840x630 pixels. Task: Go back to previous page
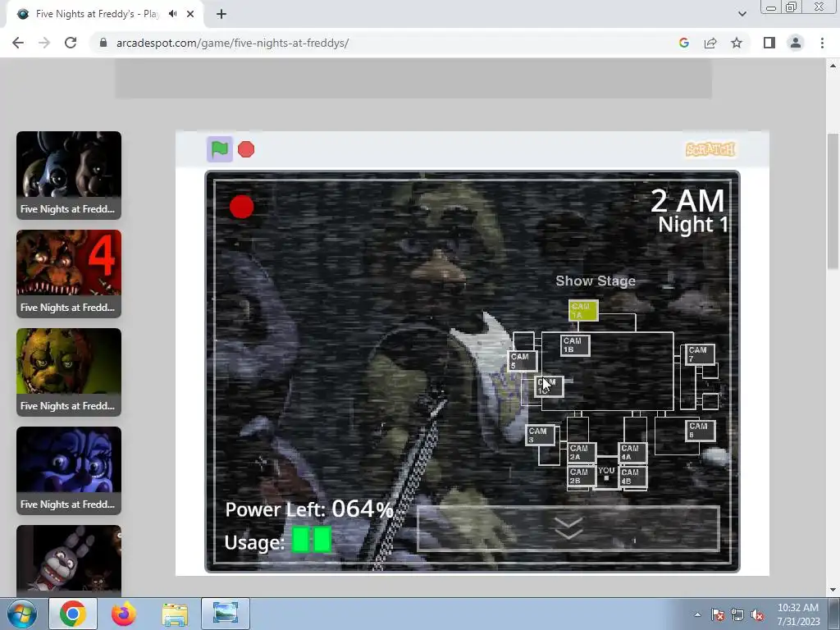(18, 43)
